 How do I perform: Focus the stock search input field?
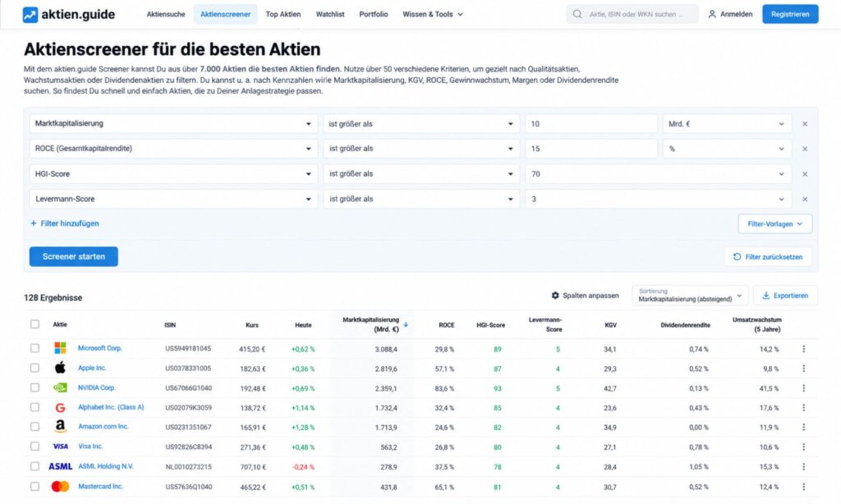632,15
